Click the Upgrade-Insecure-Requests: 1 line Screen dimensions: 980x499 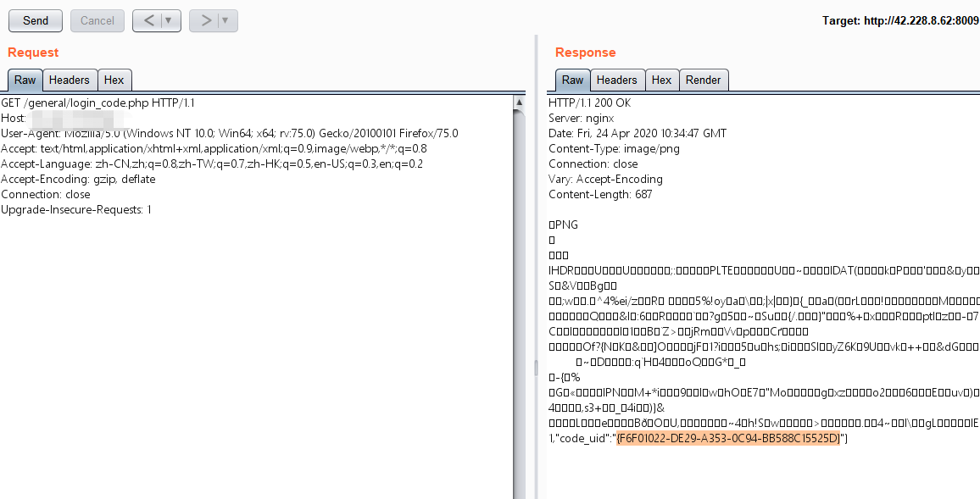click(x=76, y=209)
